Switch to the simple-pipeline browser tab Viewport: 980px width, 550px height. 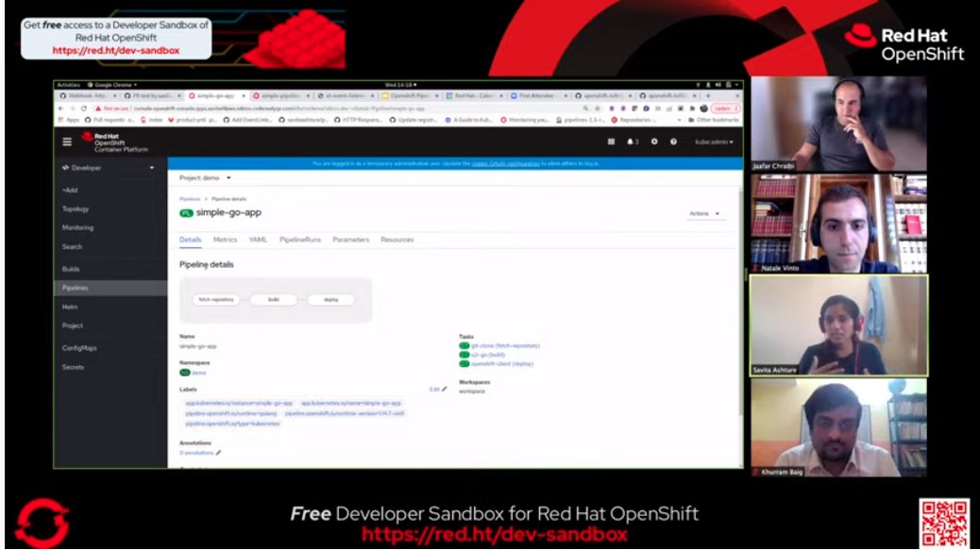(280, 96)
